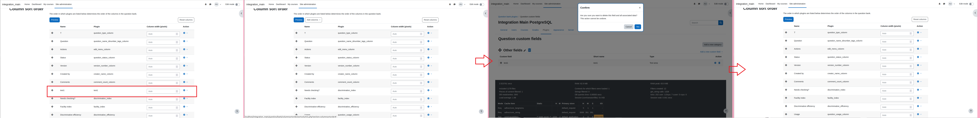Click Preview button in first screenshot
This screenshot has width=980, height=118.
click(x=54, y=20)
